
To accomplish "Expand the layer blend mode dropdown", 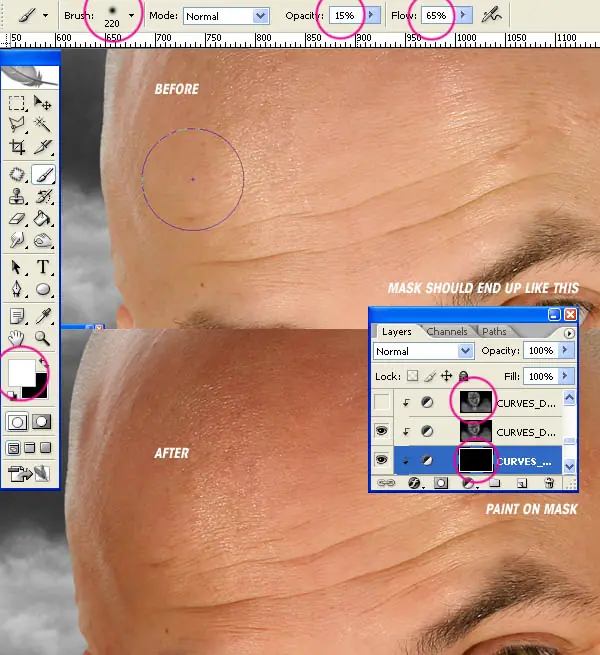I will 465,351.
